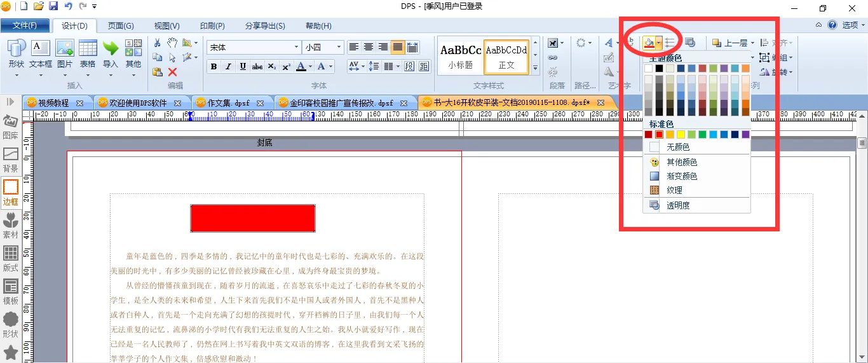The width and height of the screenshot is (868, 363).
Task: Click the red X delete icon
Action: (172, 72)
